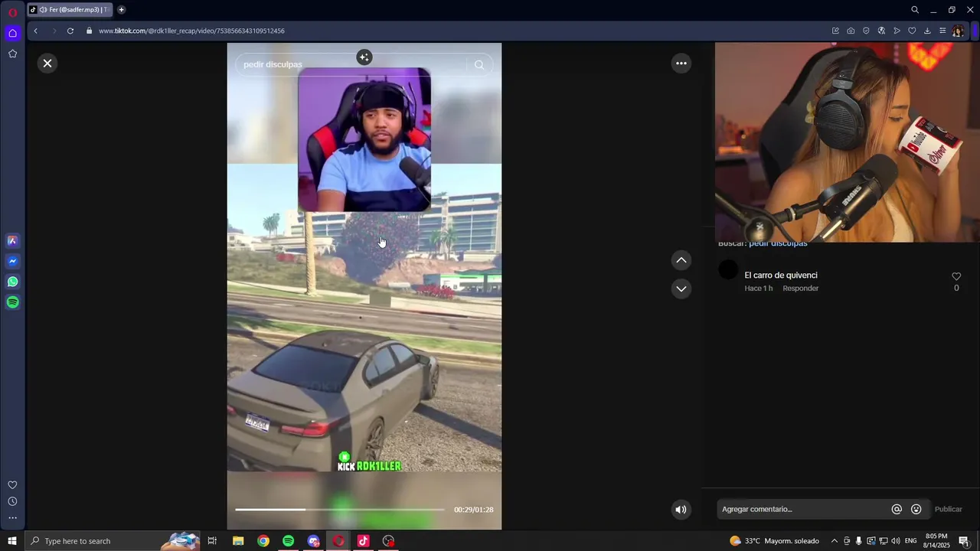
Task: Open history from Opera sidebar clock
Action: pos(12,502)
